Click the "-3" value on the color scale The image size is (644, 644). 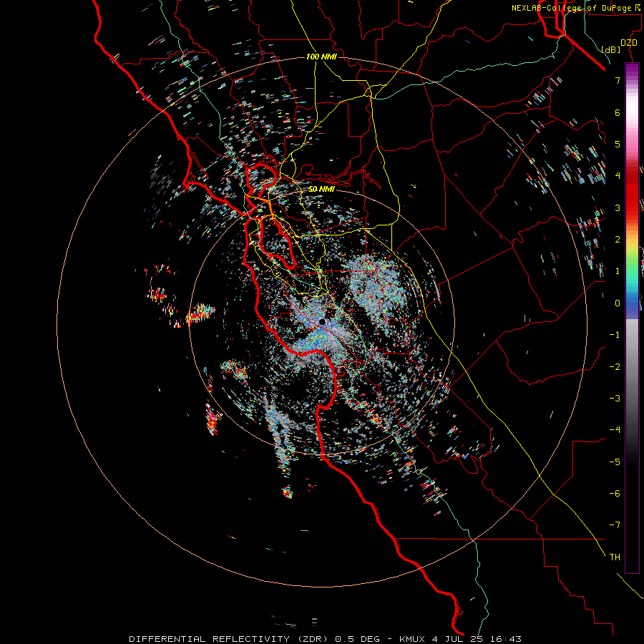615,398
